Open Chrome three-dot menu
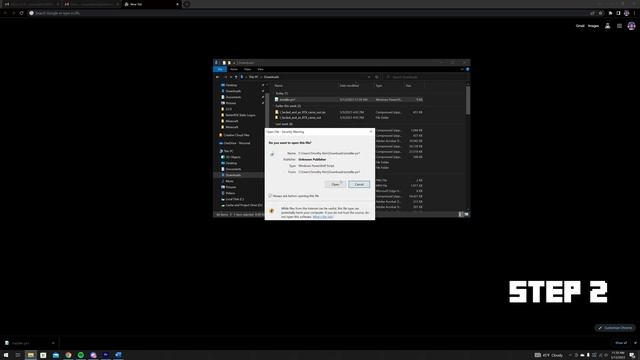 (x=634, y=13)
